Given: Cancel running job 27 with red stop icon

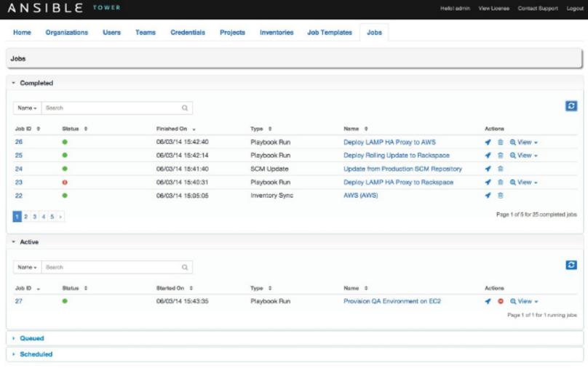Looking at the screenshot, I should 500,301.
